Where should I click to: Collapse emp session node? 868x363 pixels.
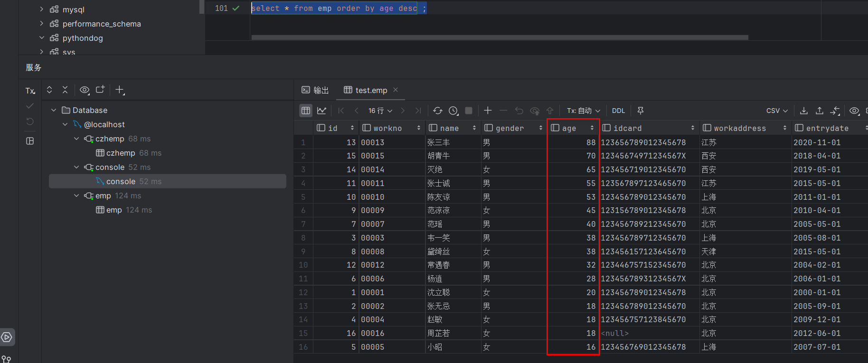click(x=76, y=195)
